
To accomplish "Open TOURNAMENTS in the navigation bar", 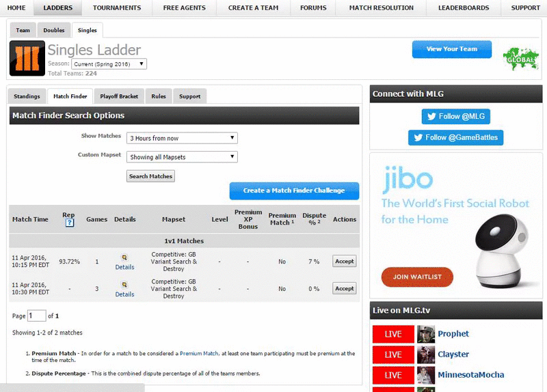I will tap(117, 8).
